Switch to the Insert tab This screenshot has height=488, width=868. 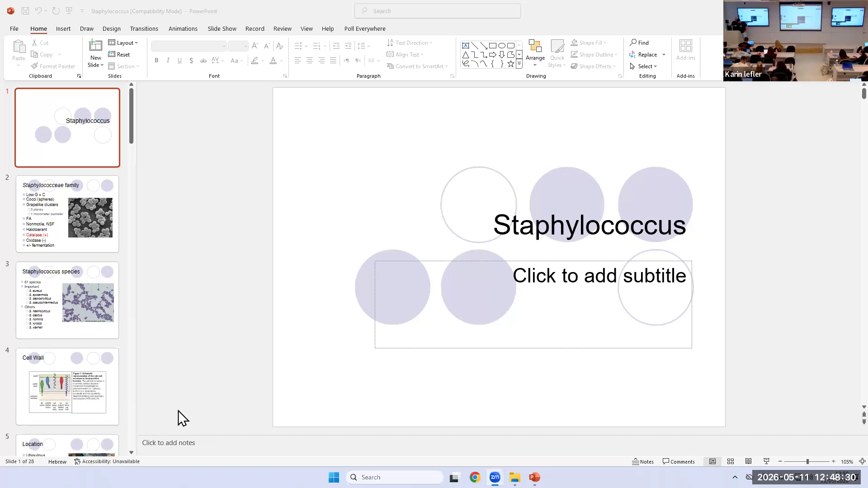pos(63,28)
